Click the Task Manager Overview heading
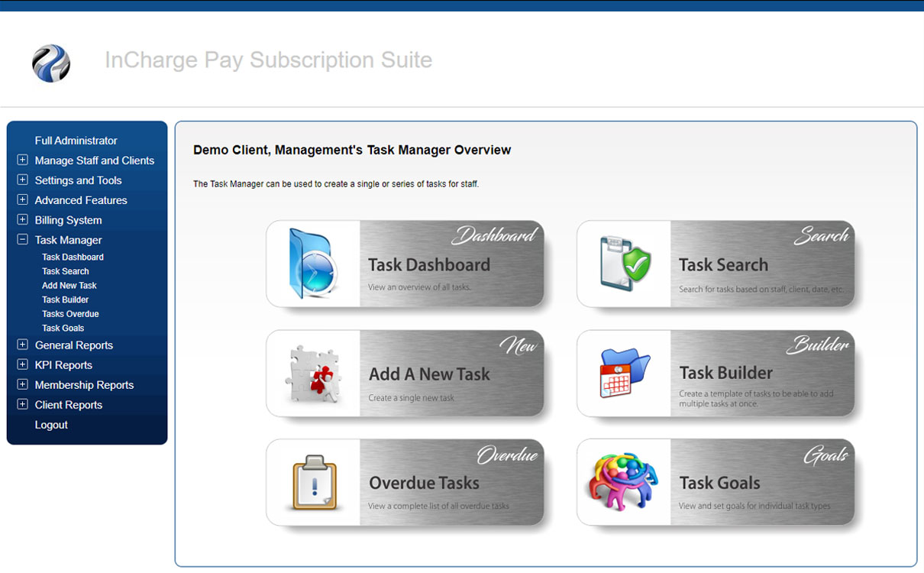This screenshot has width=924, height=573. pyautogui.click(x=352, y=151)
